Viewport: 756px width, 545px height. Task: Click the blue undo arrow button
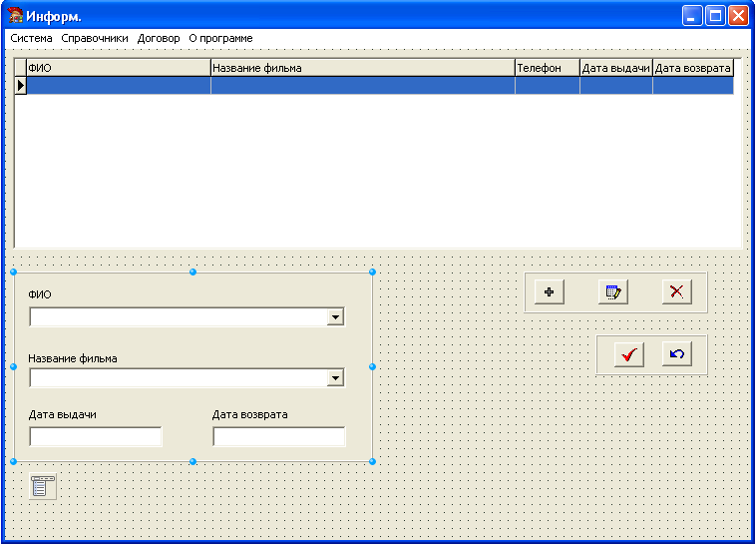[677, 354]
